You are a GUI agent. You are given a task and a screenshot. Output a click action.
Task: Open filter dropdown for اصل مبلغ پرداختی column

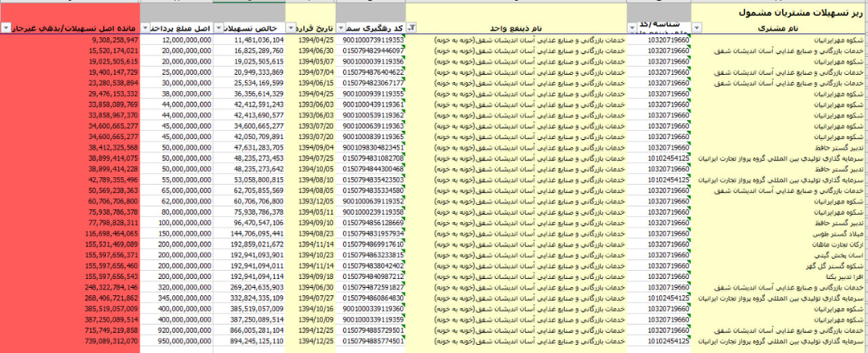pos(145,27)
